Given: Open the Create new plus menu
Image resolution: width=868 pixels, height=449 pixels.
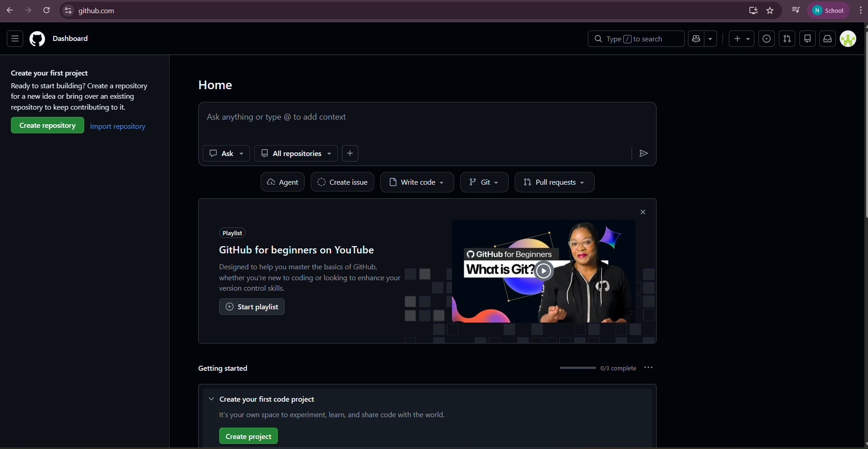Looking at the screenshot, I should pyautogui.click(x=741, y=39).
